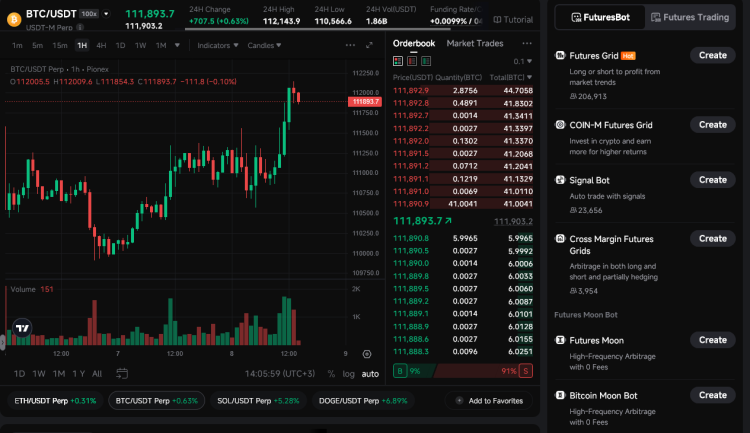
Task: Expand chart to fullscreen
Action: click(369, 45)
